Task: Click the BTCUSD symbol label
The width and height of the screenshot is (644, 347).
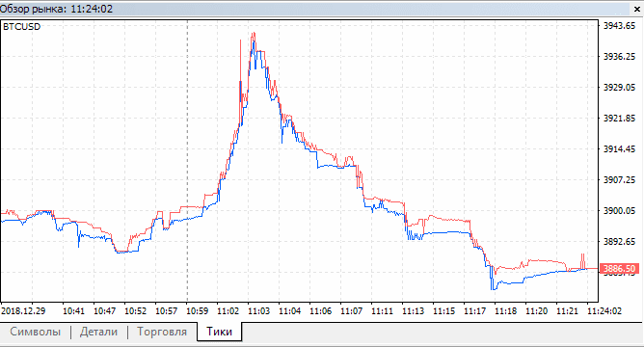Action: click(22, 27)
